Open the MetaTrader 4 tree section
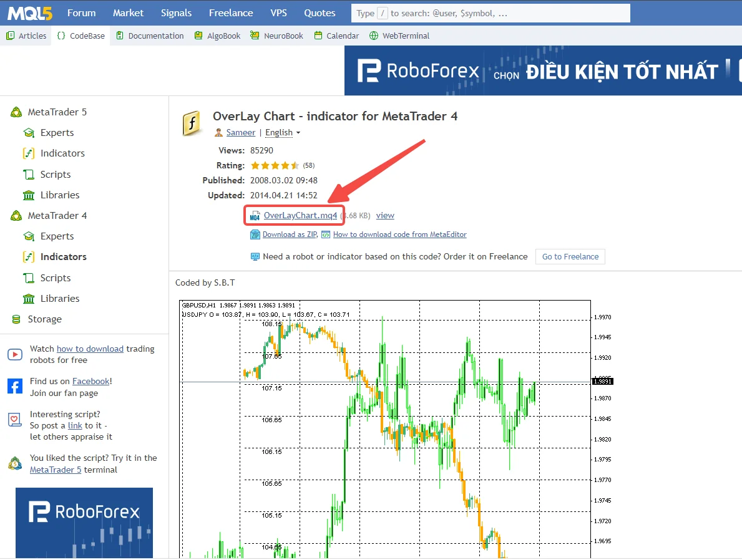The height and width of the screenshot is (560, 742). [57, 216]
